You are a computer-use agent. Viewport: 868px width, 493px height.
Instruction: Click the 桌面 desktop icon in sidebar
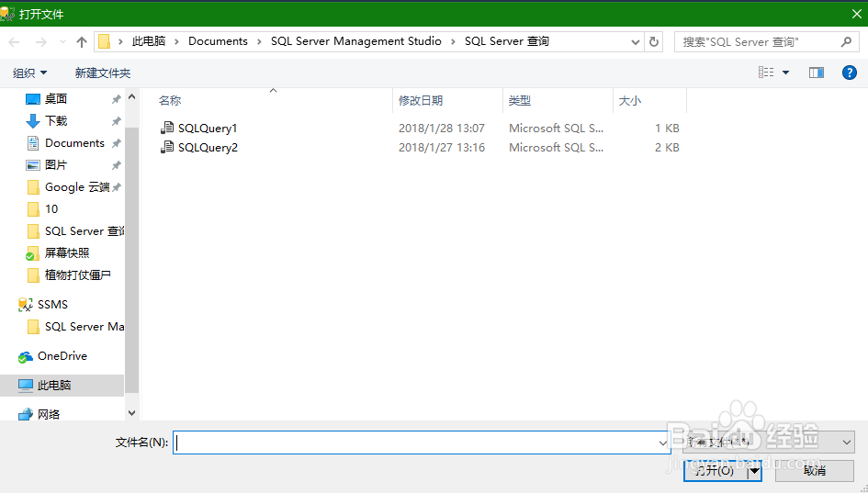[33, 99]
